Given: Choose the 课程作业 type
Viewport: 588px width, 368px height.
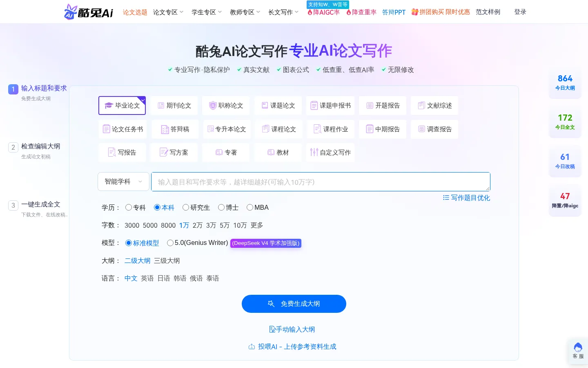Looking at the screenshot, I should 331,129.
